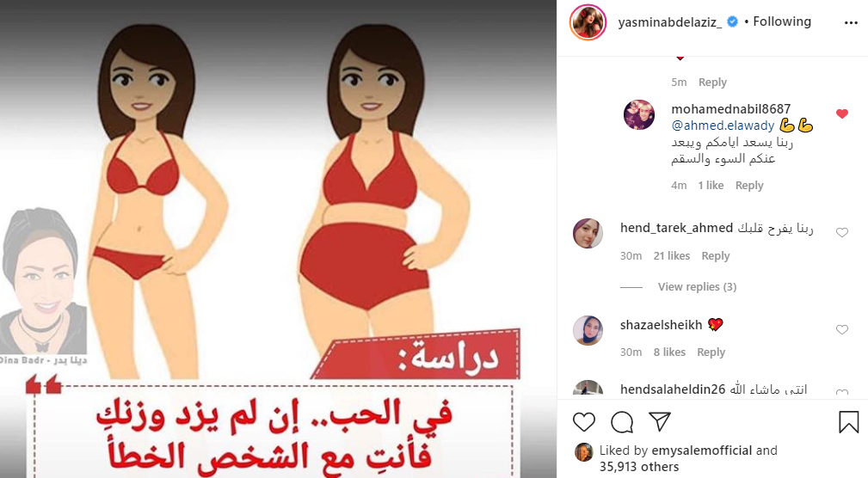The width and height of the screenshot is (868, 478).
Task: Like the post with the heart icon
Action: [x=583, y=422]
